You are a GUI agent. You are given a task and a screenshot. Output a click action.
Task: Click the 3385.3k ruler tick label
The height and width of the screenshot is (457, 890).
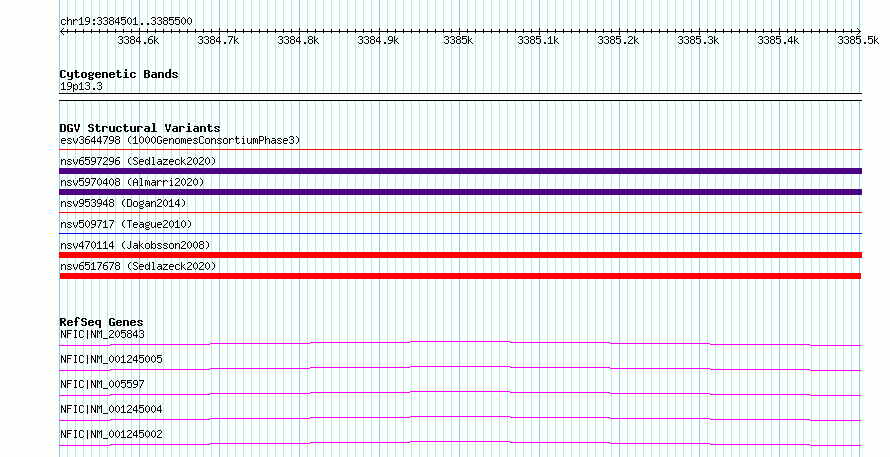point(698,40)
